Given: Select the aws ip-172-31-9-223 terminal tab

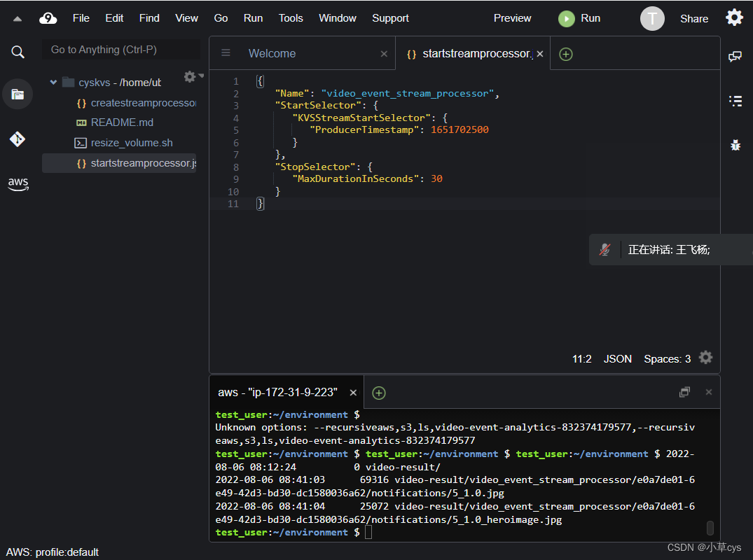Looking at the screenshot, I should (277, 393).
